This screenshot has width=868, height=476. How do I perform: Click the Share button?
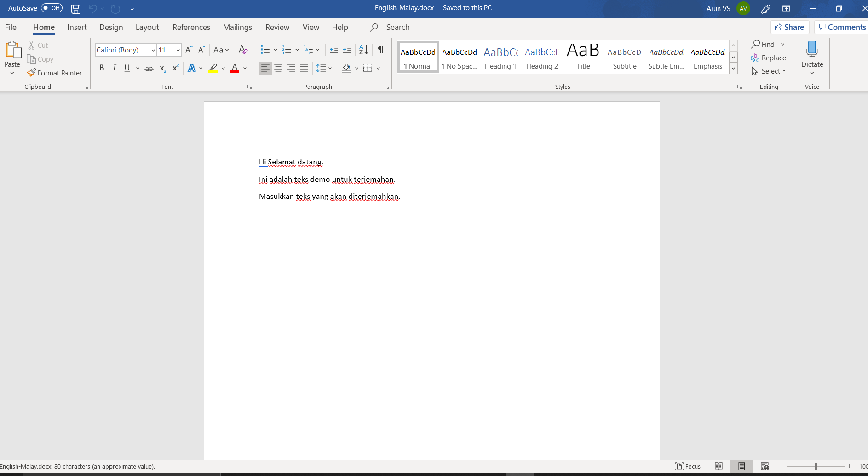789,27
